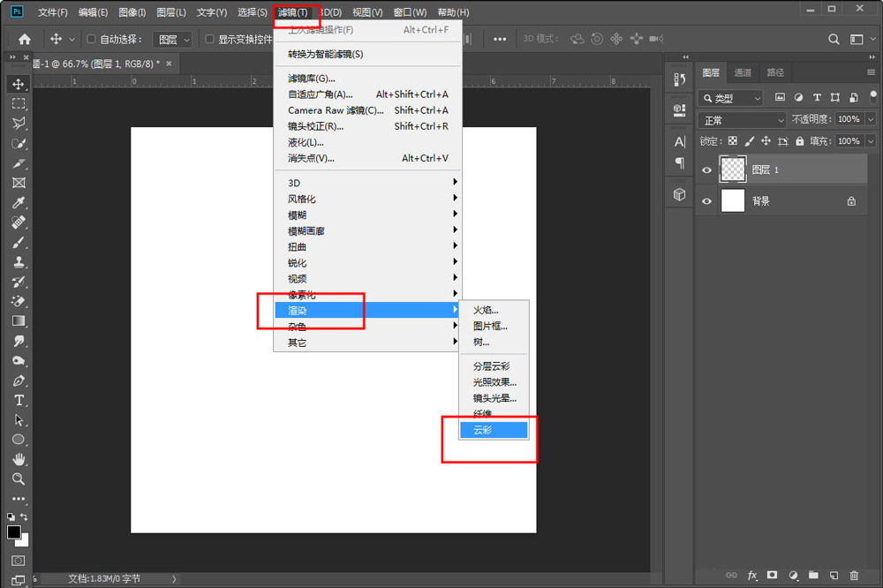The height and width of the screenshot is (588, 883).
Task: Open 不透明度 100% dropdown arrow
Action: [x=871, y=119]
